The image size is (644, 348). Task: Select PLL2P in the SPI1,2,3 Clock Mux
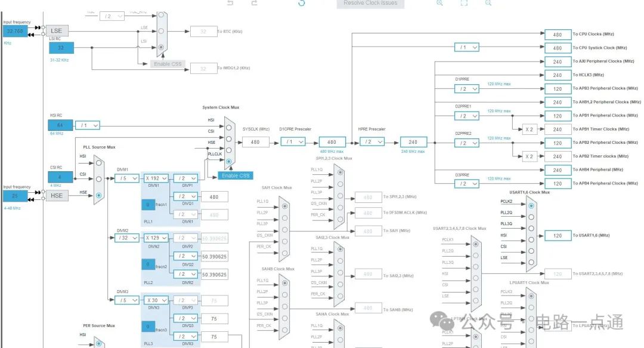[x=340, y=184]
